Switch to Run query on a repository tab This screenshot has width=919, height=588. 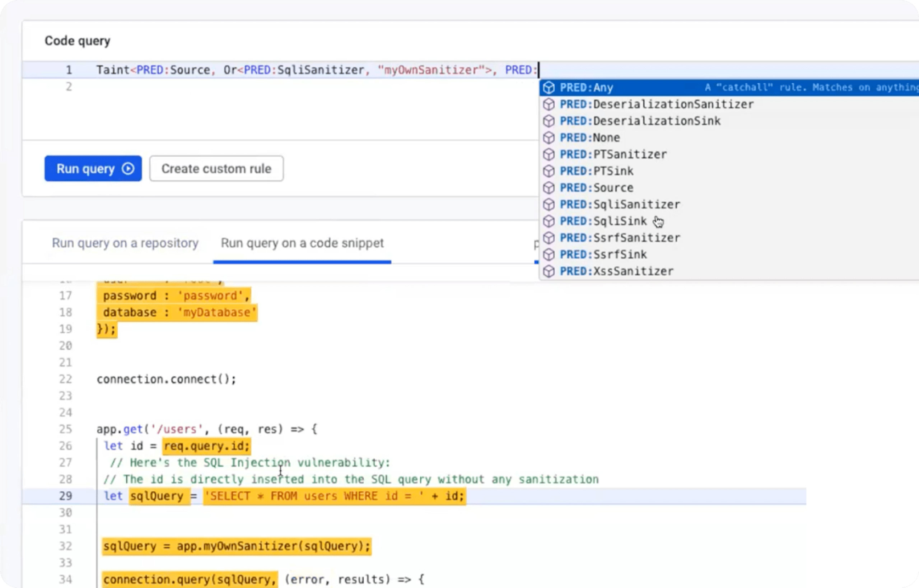coord(125,243)
